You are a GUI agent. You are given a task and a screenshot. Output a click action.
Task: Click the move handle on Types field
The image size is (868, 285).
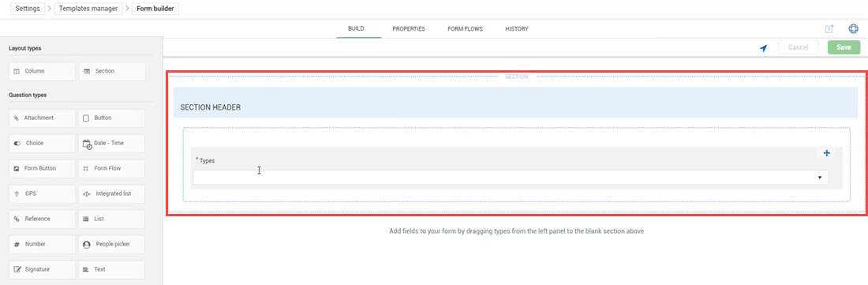tap(827, 153)
